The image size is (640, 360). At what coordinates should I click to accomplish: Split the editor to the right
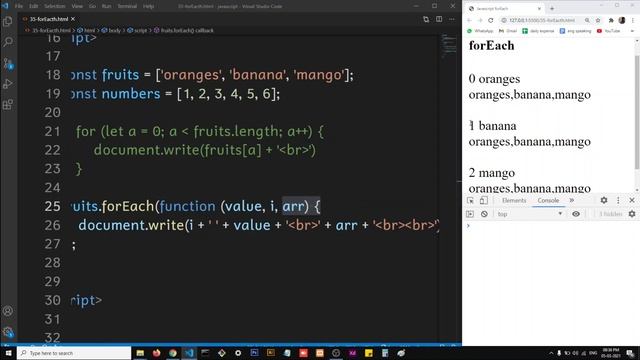click(439, 19)
